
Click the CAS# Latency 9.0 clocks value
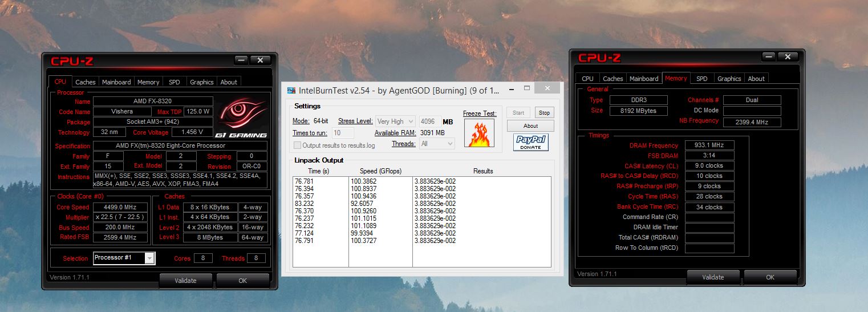(x=709, y=166)
